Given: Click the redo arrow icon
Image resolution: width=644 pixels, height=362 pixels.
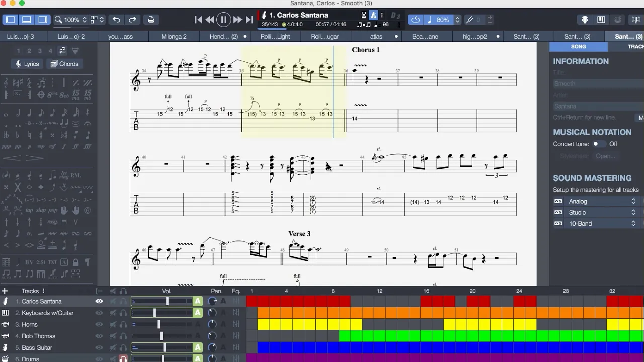Looking at the screenshot, I should coord(132,20).
